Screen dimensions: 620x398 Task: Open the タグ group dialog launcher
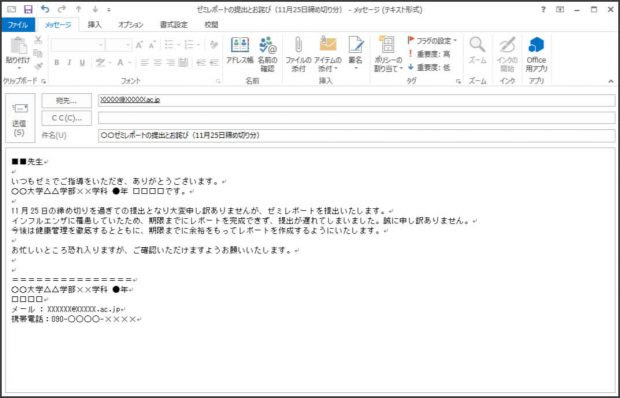tap(458, 81)
